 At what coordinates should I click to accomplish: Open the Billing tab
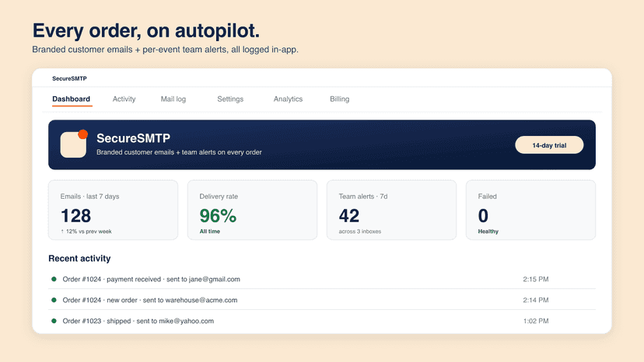339,99
